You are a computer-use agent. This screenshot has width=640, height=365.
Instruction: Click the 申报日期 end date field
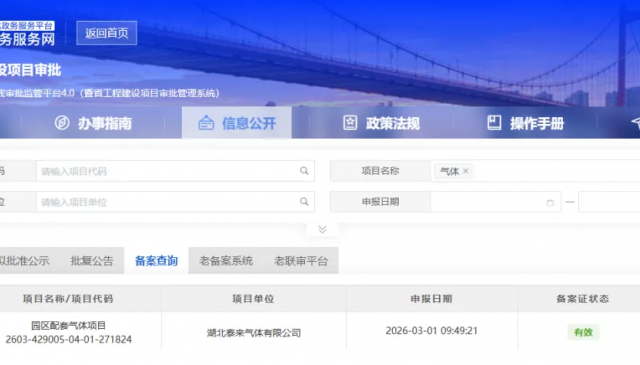point(609,202)
